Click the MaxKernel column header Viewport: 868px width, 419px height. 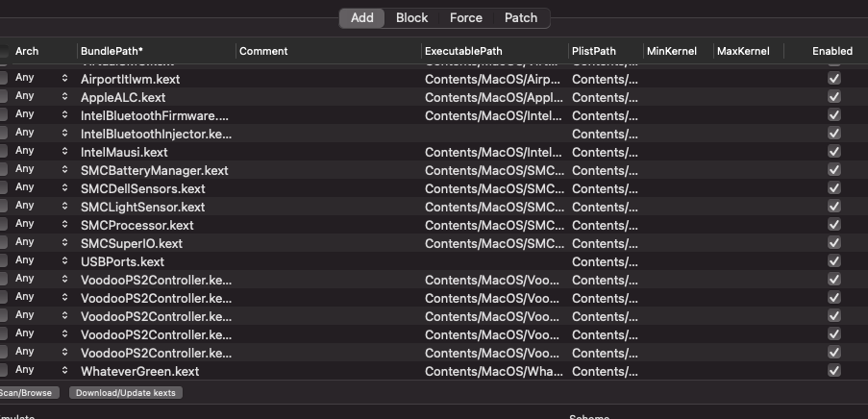743,51
